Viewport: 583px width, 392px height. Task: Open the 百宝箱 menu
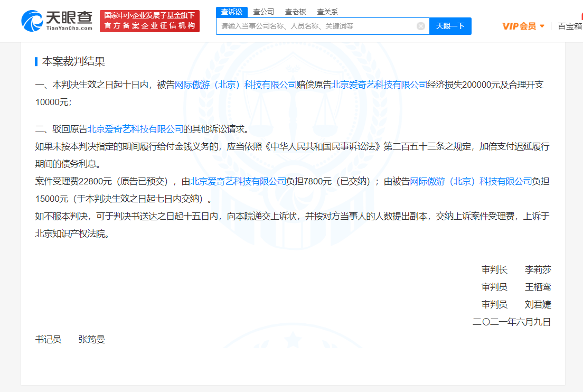click(570, 26)
